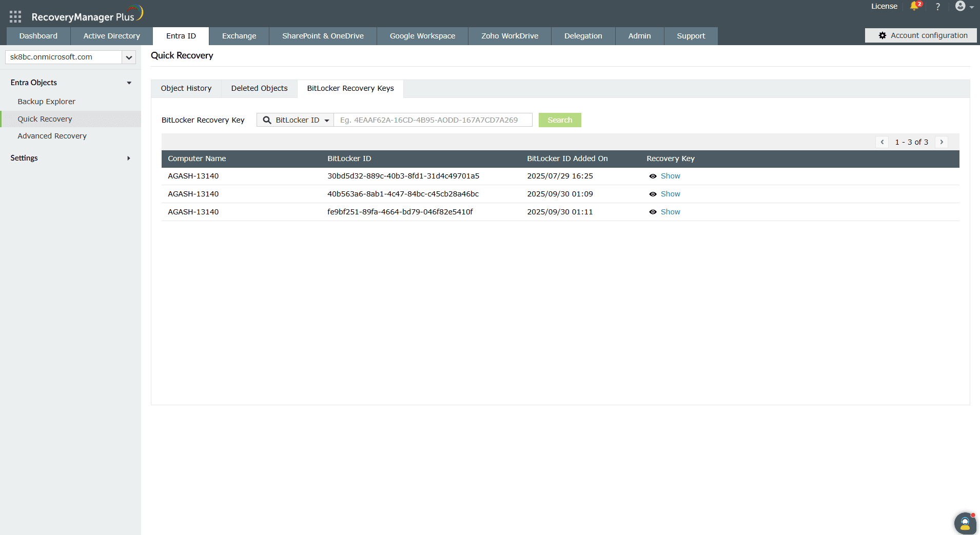Select BitLocker ID 40b563a6-8ab1-4c47-84bc-c45cb28a46bc
Viewport: 980px width, 535px height.
pyautogui.click(x=403, y=194)
